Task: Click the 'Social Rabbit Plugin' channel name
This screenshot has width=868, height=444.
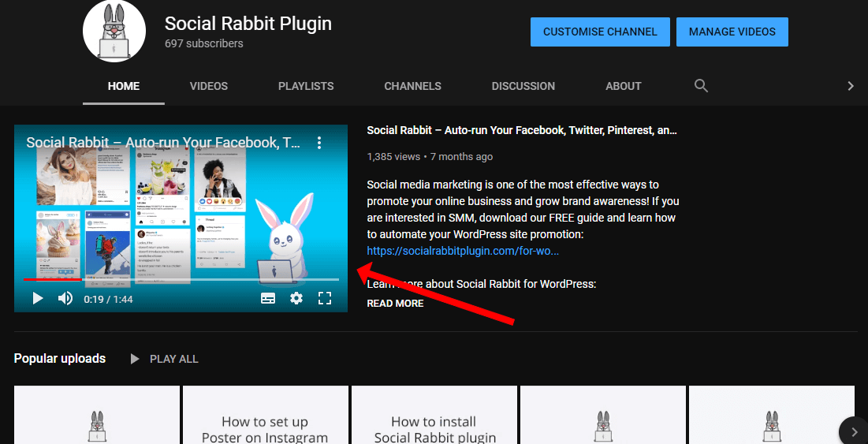Action: tap(248, 23)
